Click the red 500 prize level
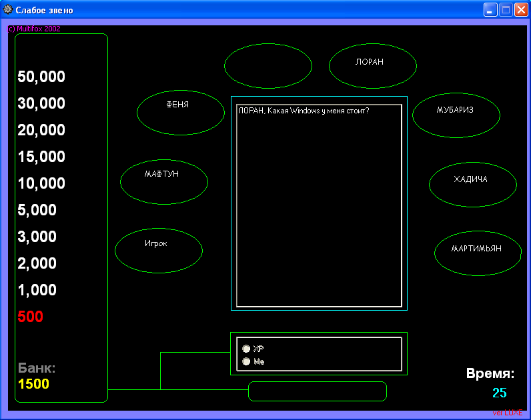This screenshot has width=531, height=420. coord(30,317)
